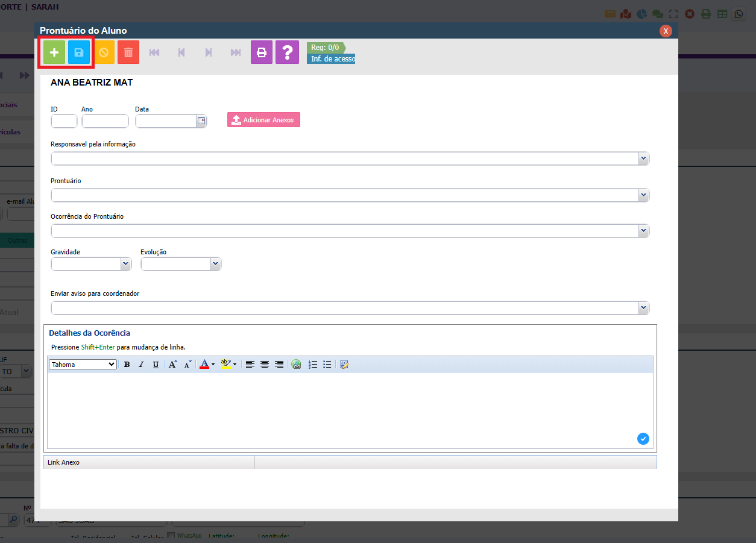
Task: Click the Inf. de acesso tab
Action: [x=331, y=59]
